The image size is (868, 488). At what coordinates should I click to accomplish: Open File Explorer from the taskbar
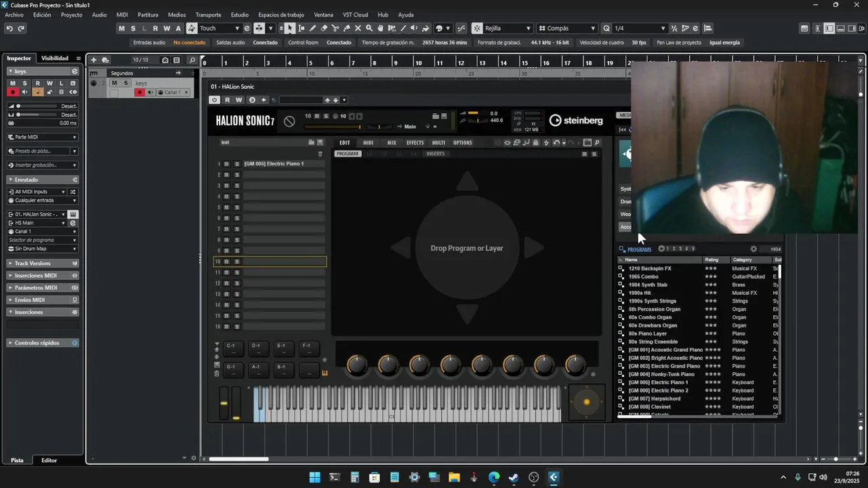point(454,477)
